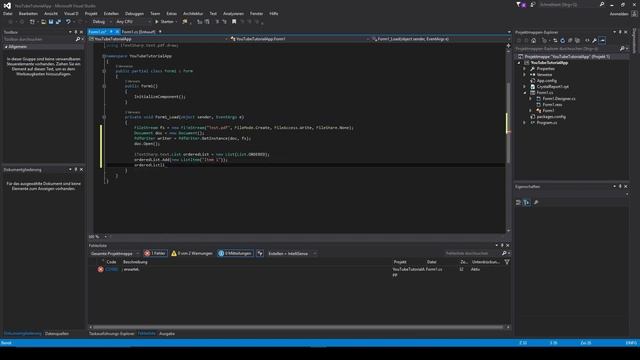Select CrystalReport1.rpt in the solution tree
Screen dimensions: 640x360
(553, 87)
